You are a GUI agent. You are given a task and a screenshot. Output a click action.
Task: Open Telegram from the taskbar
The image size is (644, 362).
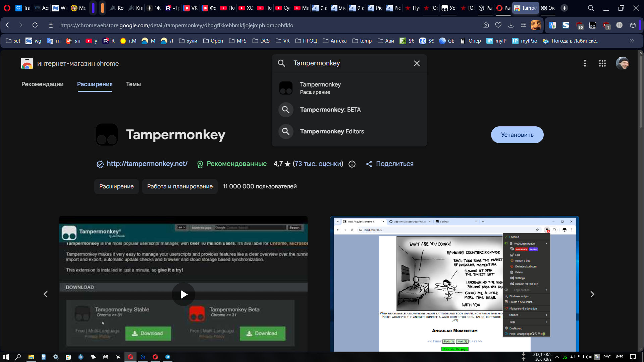pyautogui.click(x=168, y=357)
